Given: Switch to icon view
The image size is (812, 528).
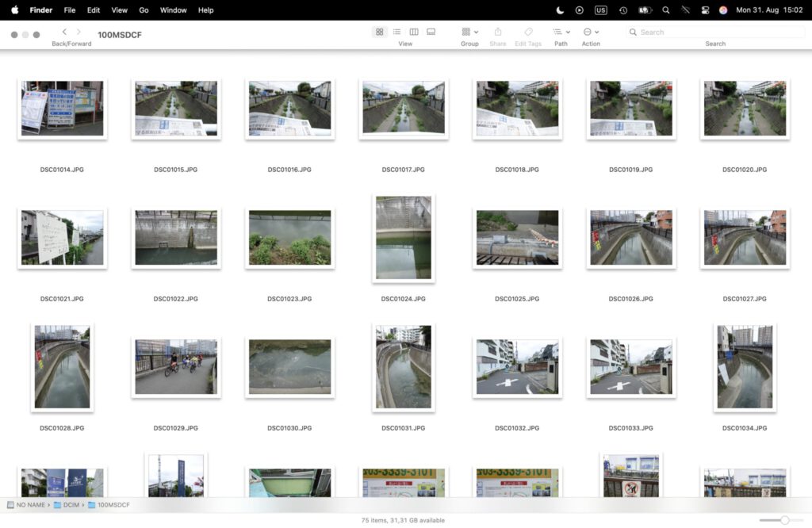Looking at the screenshot, I should coord(380,32).
